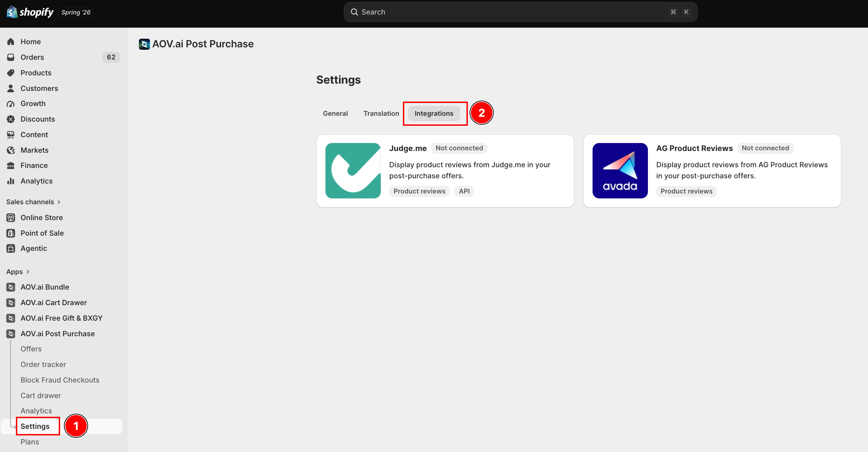Click the Search input field
The height and width of the screenshot is (452, 868).
pyautogui.click(x=520, y=12)
